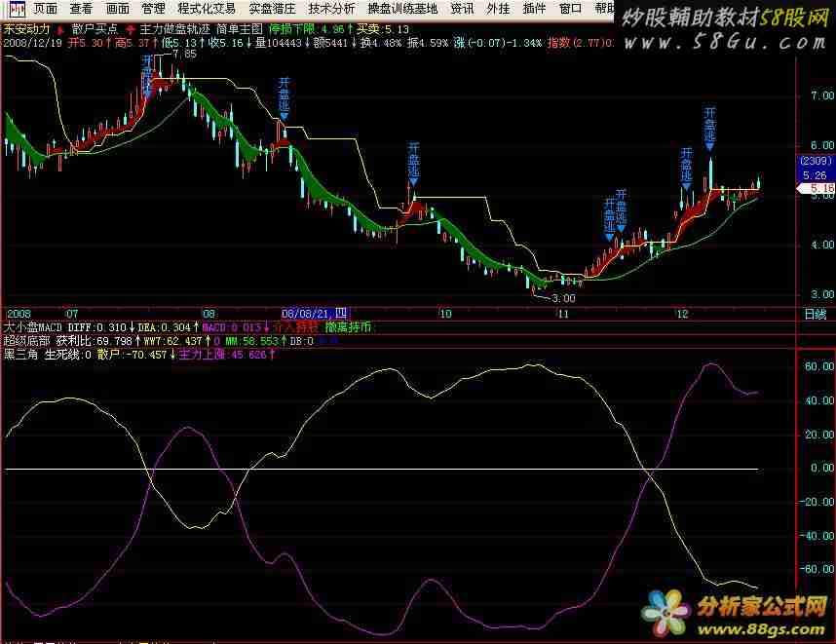836x644 pixels.
Task: Click the 2008 year label on the time axis
Action: tap(19, 314)
